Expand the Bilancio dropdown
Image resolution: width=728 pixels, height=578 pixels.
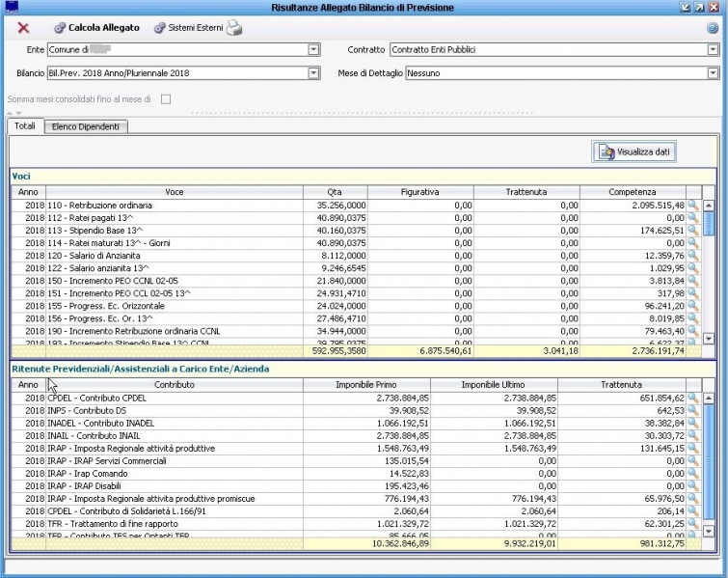(313, 72)
